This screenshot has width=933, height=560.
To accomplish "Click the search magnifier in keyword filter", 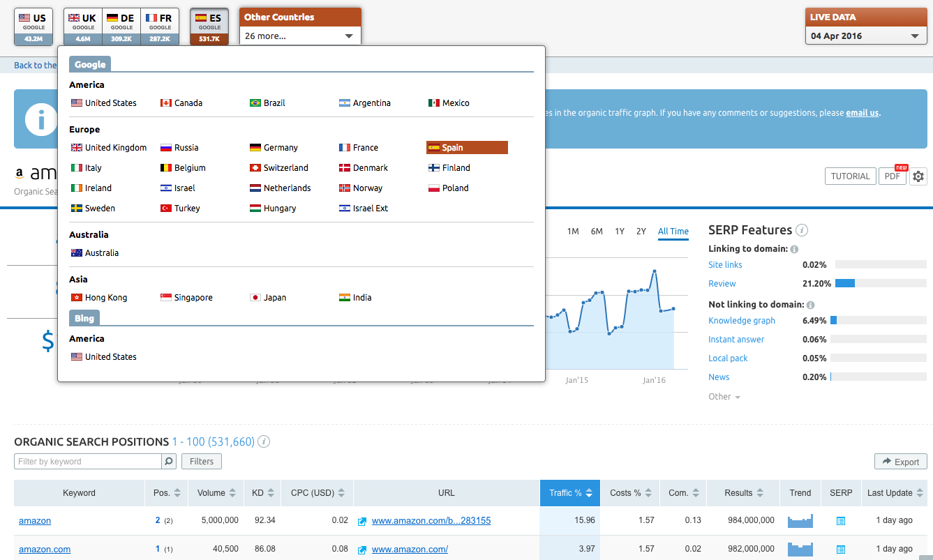I will (169, 461).
